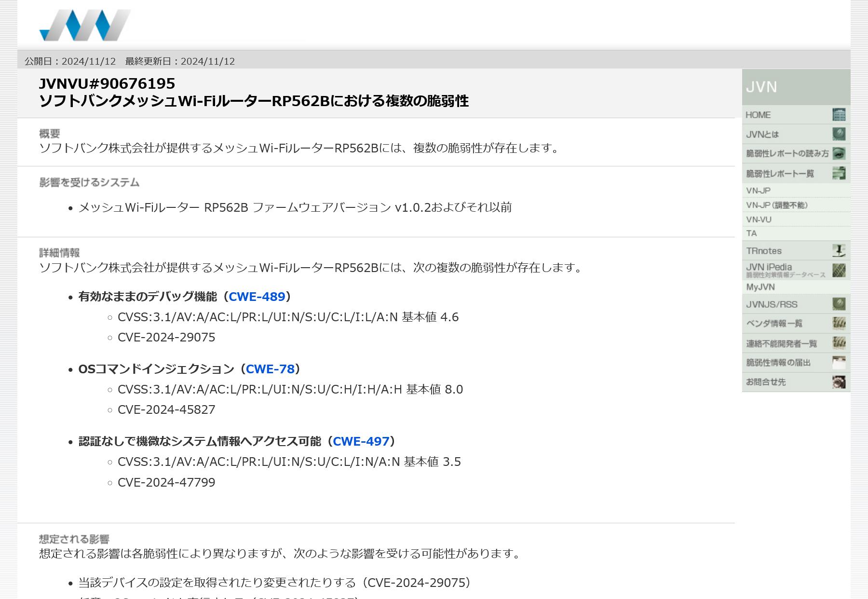Select the VN-VU sidebar sub-item
Viewport: 868px width, 599px height.
[x=796, y=219]
